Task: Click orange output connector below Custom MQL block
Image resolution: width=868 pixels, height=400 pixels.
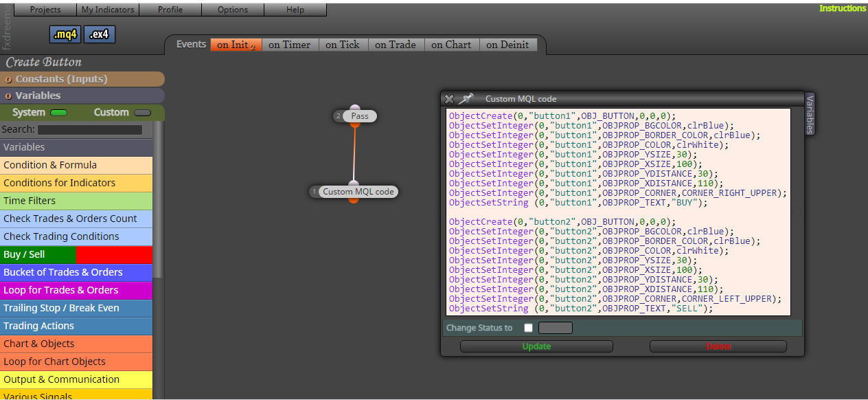Action: pyautogui.click(x=354, y=201)
